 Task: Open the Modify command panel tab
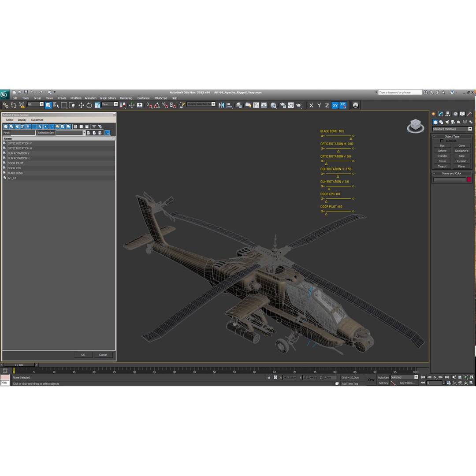point(440,114)
